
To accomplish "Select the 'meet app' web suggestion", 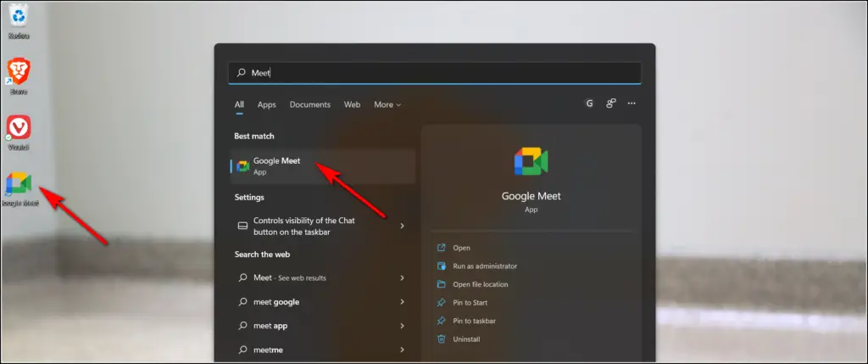I will [x=323, y=326].
